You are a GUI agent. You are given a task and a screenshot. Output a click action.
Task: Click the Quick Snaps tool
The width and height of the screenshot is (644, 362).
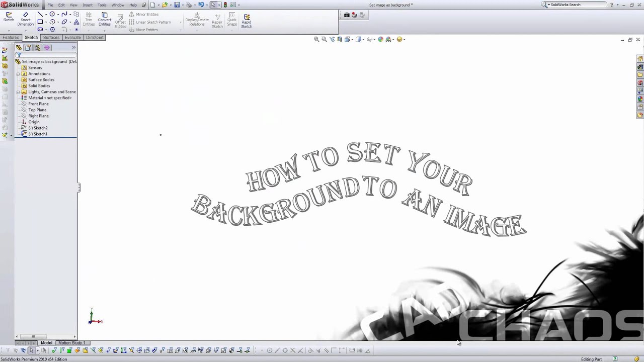point(232,19)
